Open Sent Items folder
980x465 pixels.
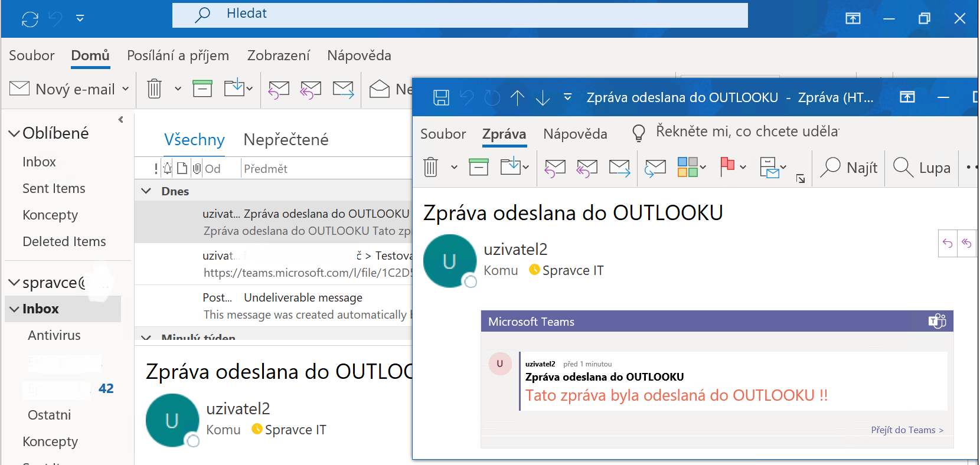pyautogui.click(x=54, y=188)
